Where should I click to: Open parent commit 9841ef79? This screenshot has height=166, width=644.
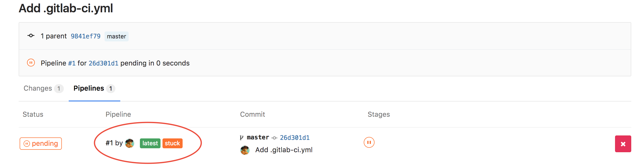point(85,36)
